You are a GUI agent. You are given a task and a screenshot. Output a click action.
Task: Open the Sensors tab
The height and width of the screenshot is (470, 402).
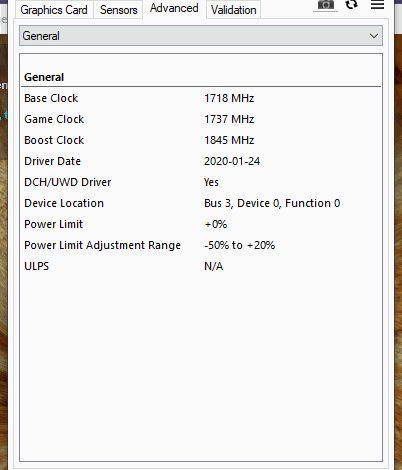tap(118, 10)
